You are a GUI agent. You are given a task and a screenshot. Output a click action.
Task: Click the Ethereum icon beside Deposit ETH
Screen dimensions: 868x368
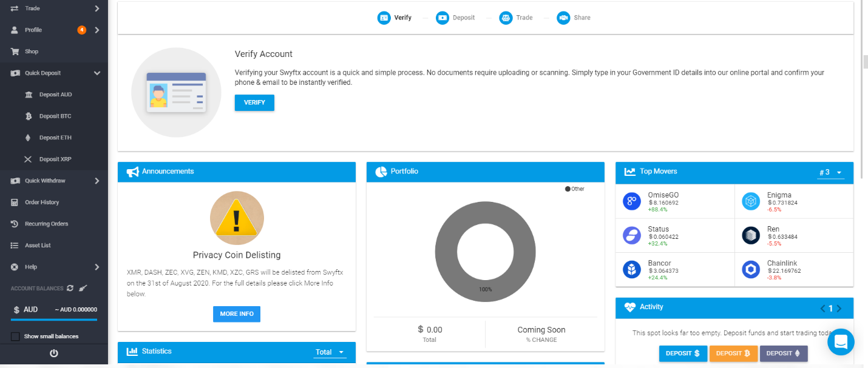coord(28,138)
